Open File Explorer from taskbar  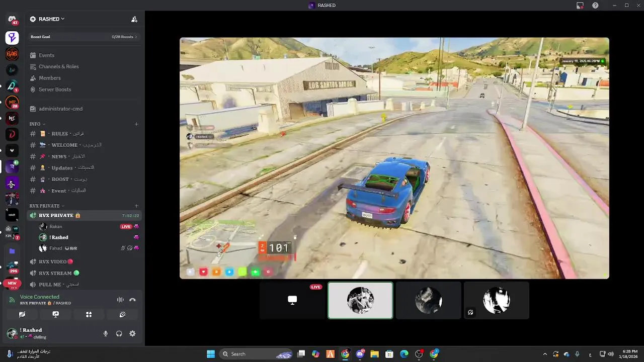point(374,354)
